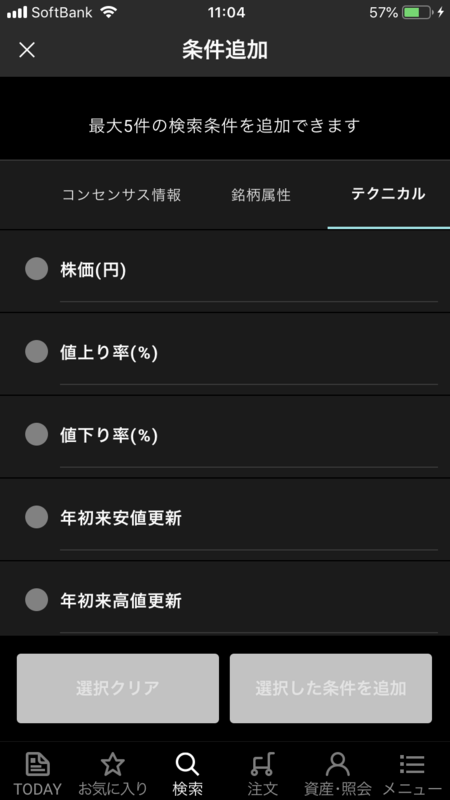450x800 pixels.
Task: Click the 選択した条件を追加 button
Action: click(x=331, y=688)
